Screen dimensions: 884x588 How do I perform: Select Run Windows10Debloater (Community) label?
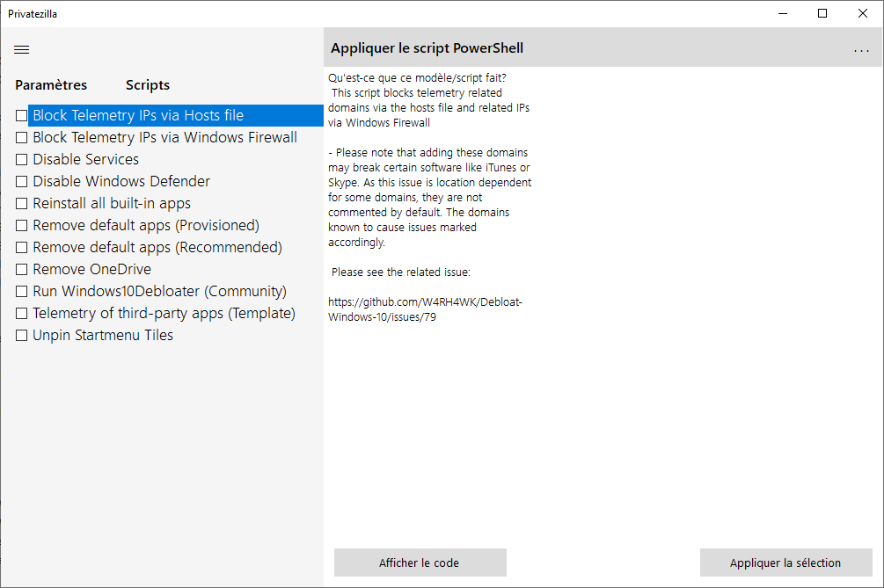(159, 291)
